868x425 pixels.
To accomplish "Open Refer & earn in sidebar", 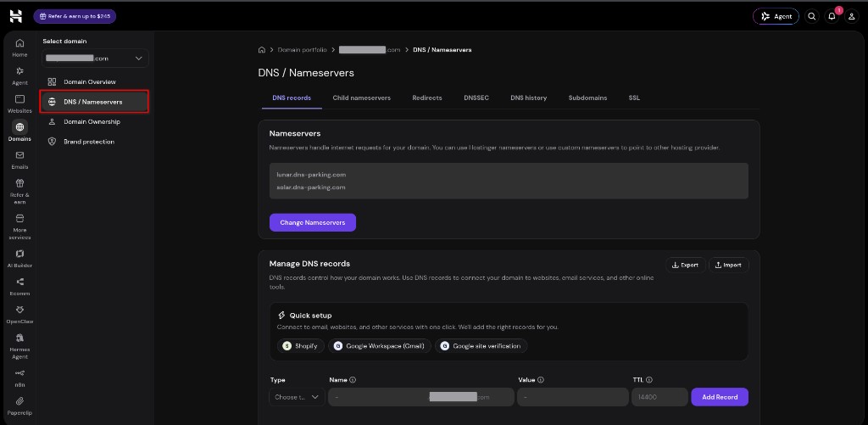I will coord(20,191).
